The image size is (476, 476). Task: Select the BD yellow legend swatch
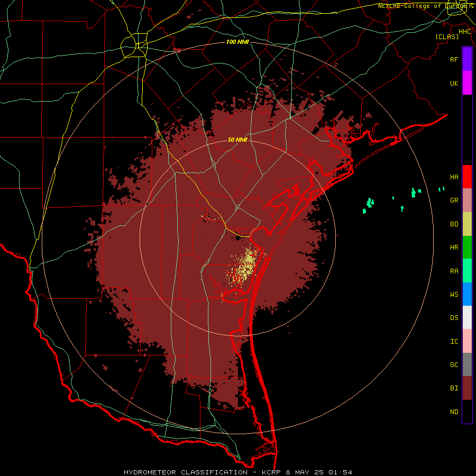(x=467, y=224)
